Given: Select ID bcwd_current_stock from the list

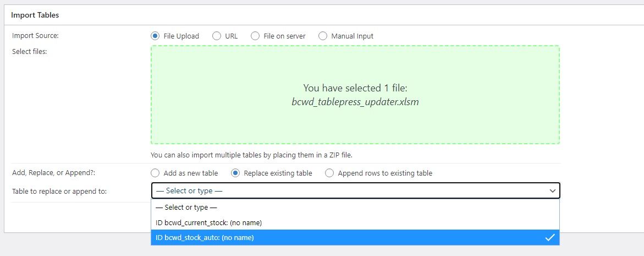Looking at the screenshot, I should coord(208,222).
